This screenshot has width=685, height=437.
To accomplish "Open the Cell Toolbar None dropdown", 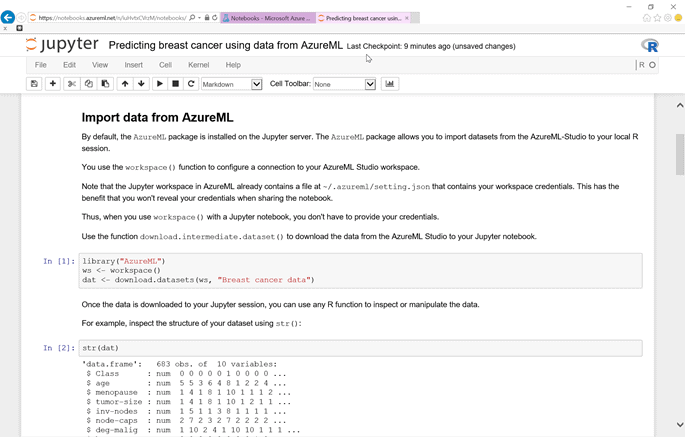I will pyautogui.click(x=344, y=84).
